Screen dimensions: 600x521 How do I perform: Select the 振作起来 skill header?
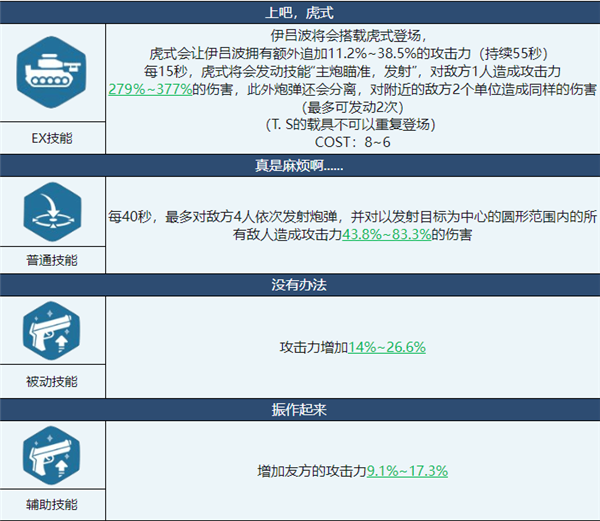tap(300, 409)
